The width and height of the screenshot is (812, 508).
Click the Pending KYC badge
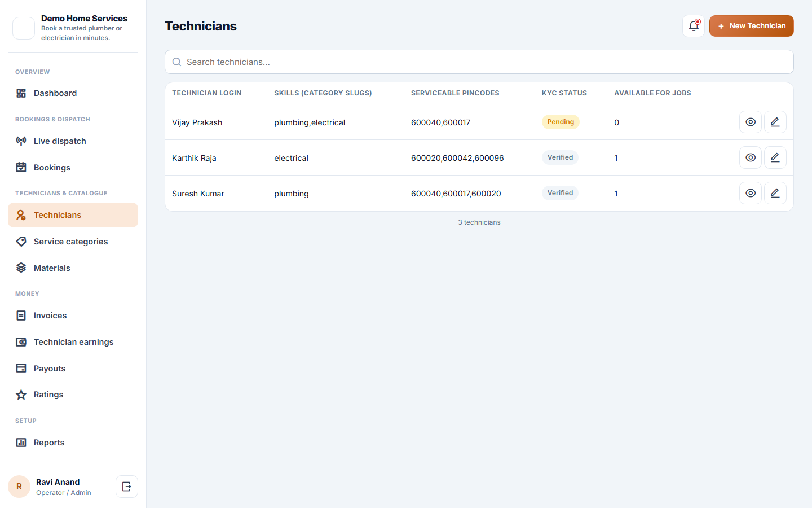(561, 122)
